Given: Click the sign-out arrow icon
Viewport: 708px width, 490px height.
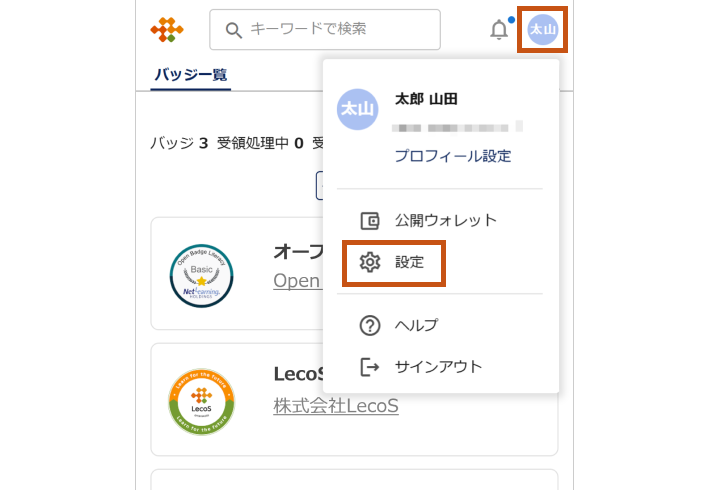Looking at the screenshot, I should point(370,367).
